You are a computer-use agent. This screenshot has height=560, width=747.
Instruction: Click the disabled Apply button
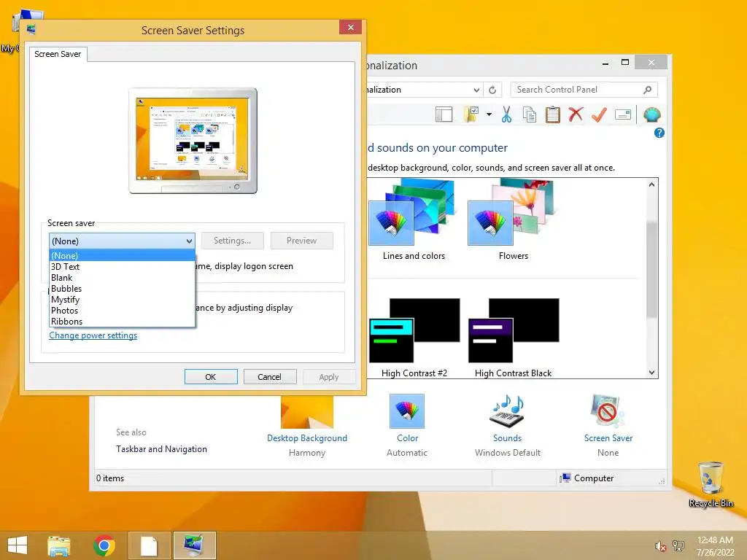pos(329,377)
